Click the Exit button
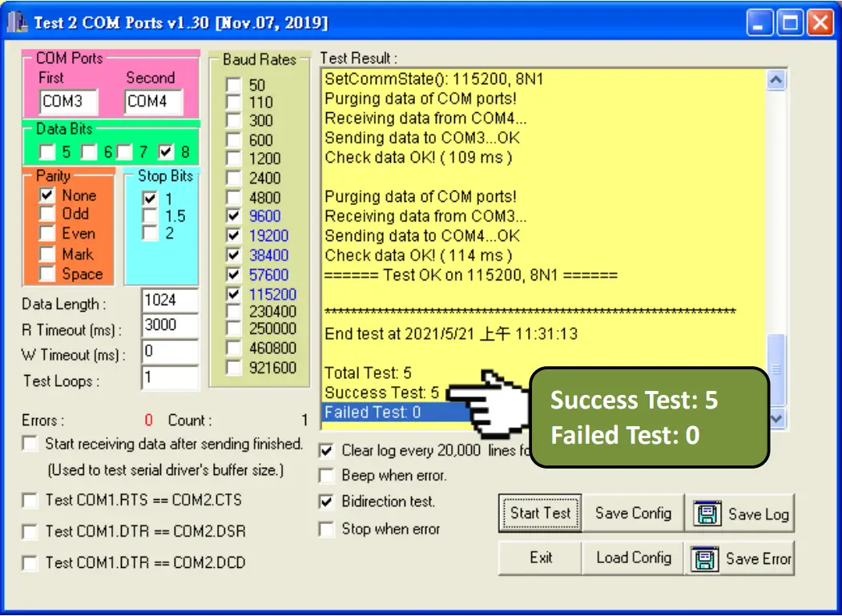Image resolution: width=842 pixels, height=616 pixels. [539, 558]
